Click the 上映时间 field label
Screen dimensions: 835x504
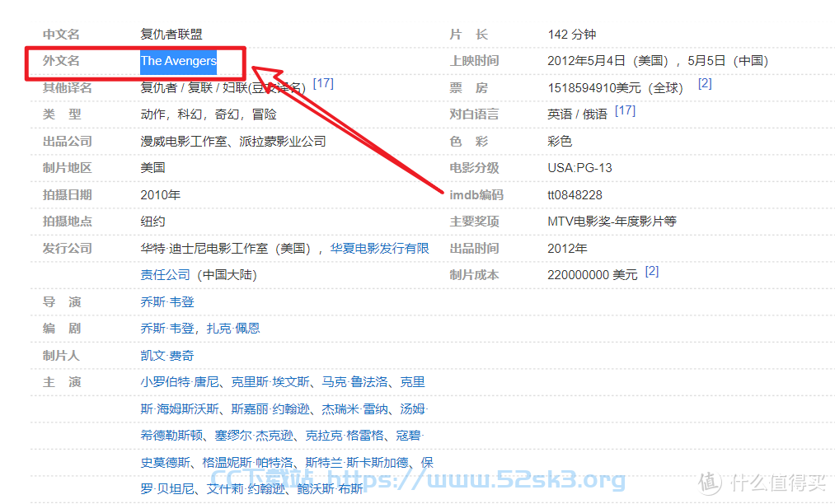(x=474, y=61)
